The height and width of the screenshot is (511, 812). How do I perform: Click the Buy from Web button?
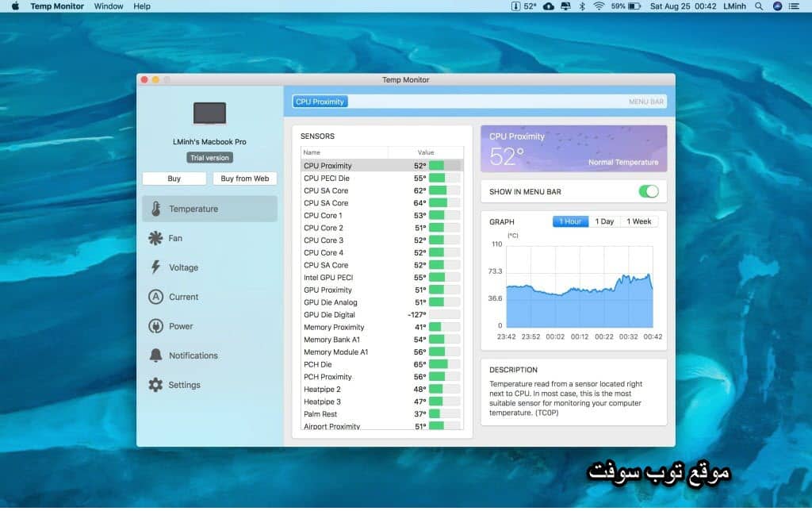(245, 179)
